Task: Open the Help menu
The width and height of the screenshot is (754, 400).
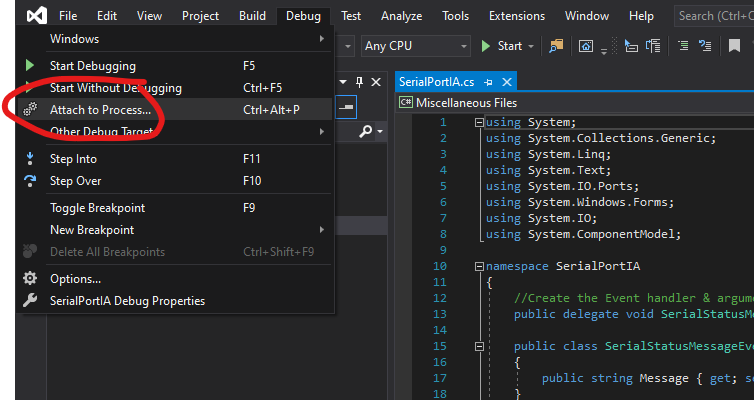Action: point(641,16)
